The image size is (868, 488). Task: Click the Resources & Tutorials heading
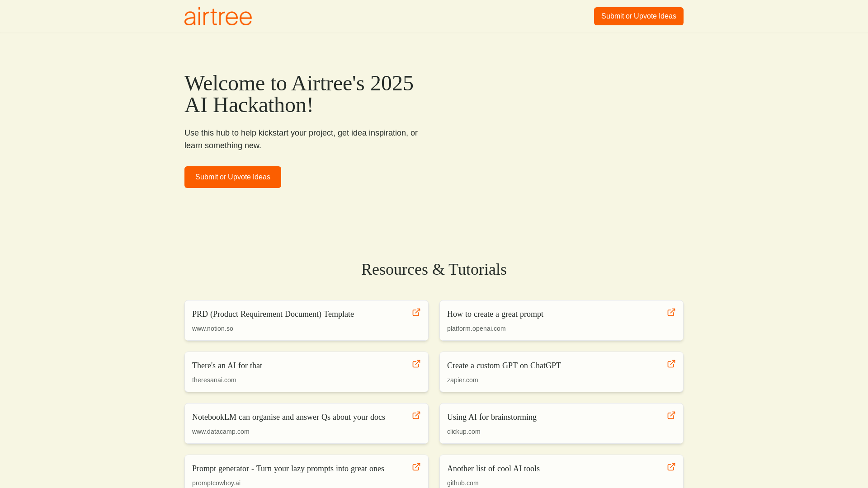(x=434, y=269)
